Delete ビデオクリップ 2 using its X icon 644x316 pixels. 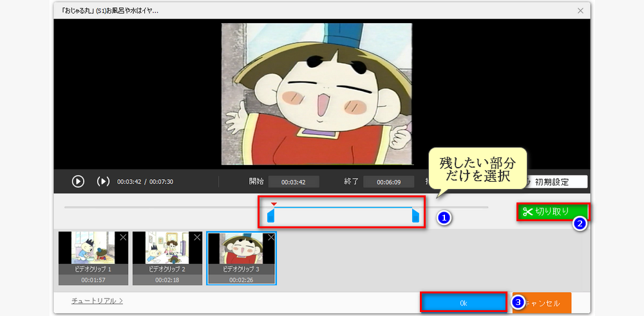[x=197, y=237]
